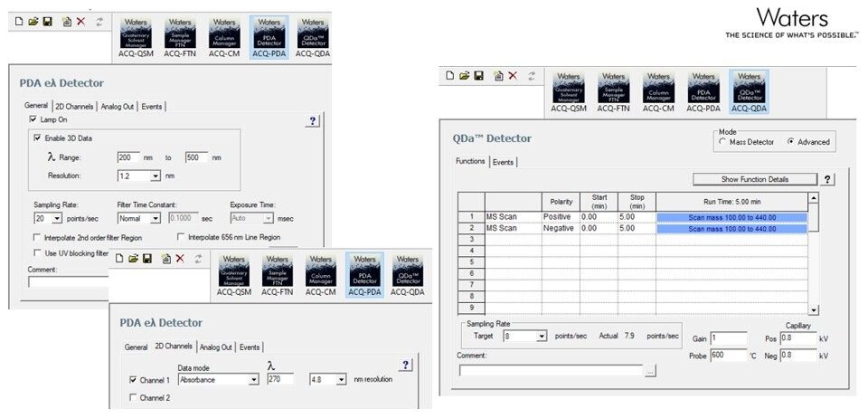This screenshot has height=418, width=868.
Task: Toggle the Lamp On checkbox
Action: 33,119
